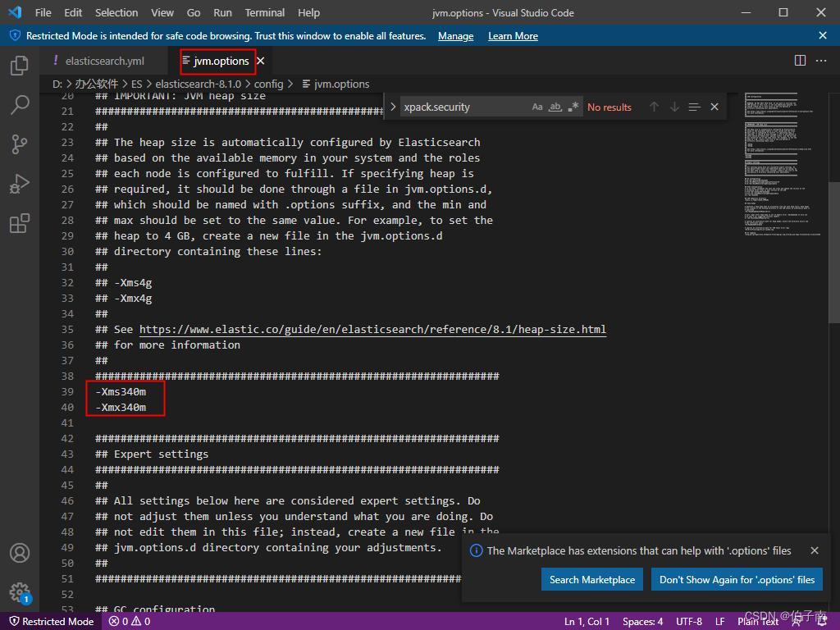The height and width of the screenshot is (630, 840).
Task: Expand the search widget for replace mode
Action: click(392, 107)
